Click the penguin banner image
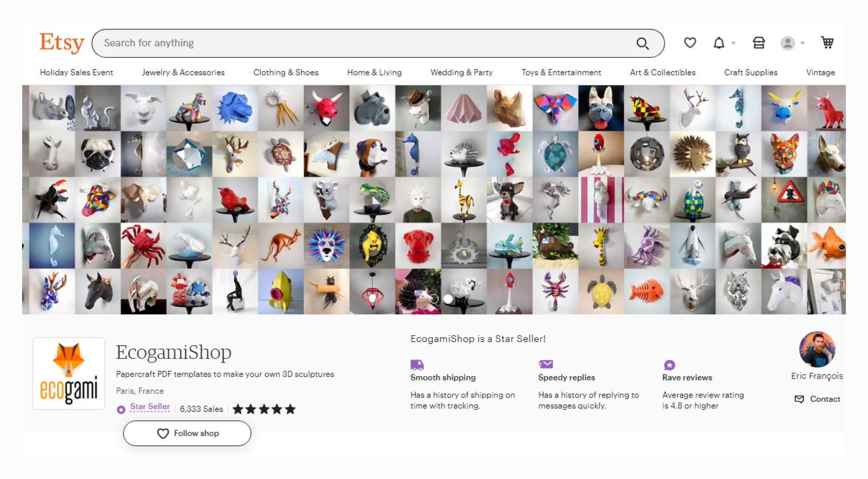The image size is (868, 479). (x=692, y=246)
